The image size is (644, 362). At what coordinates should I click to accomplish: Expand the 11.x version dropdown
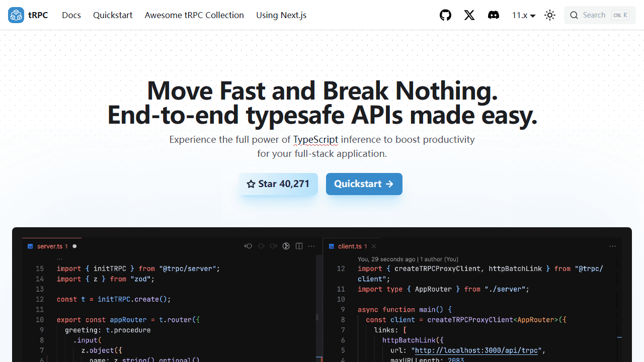(x=524, y=15)
